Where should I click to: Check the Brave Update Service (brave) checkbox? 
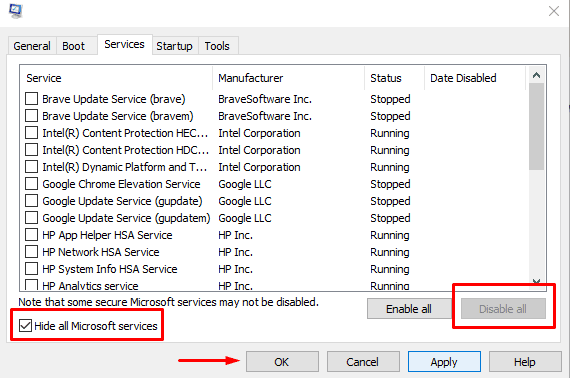pyautogui.click(x=31, y=98)
